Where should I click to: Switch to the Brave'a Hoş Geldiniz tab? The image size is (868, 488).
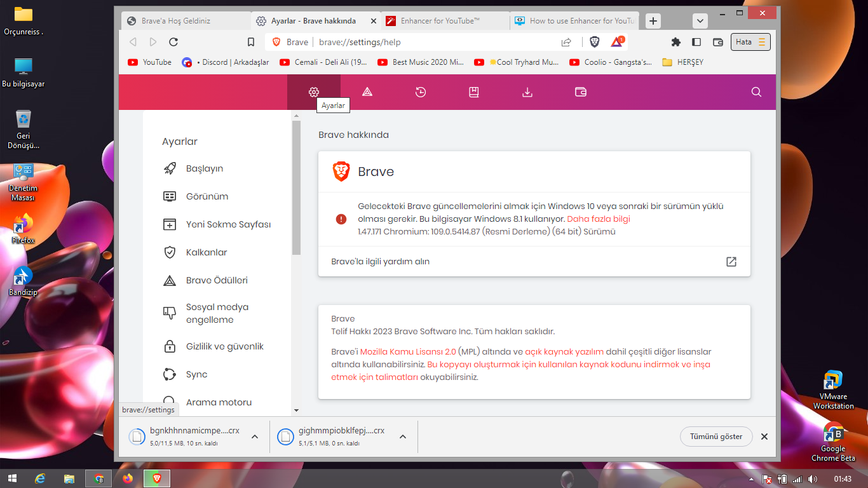[x=186, y=21]
